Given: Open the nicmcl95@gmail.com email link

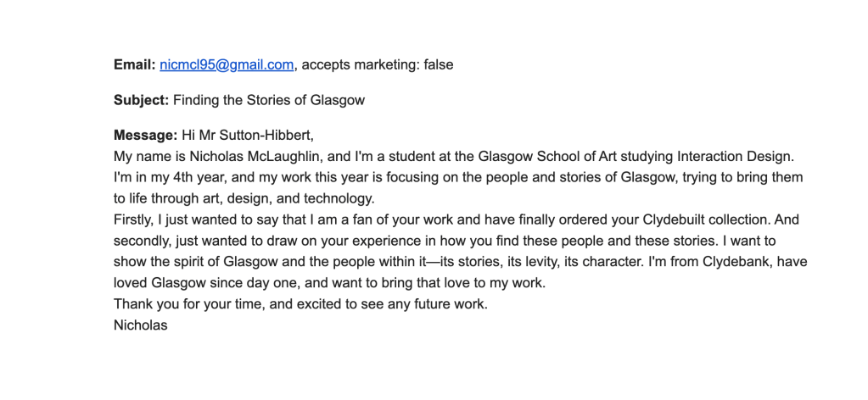Looking at the screenshot, I should [x=227, y=64].
